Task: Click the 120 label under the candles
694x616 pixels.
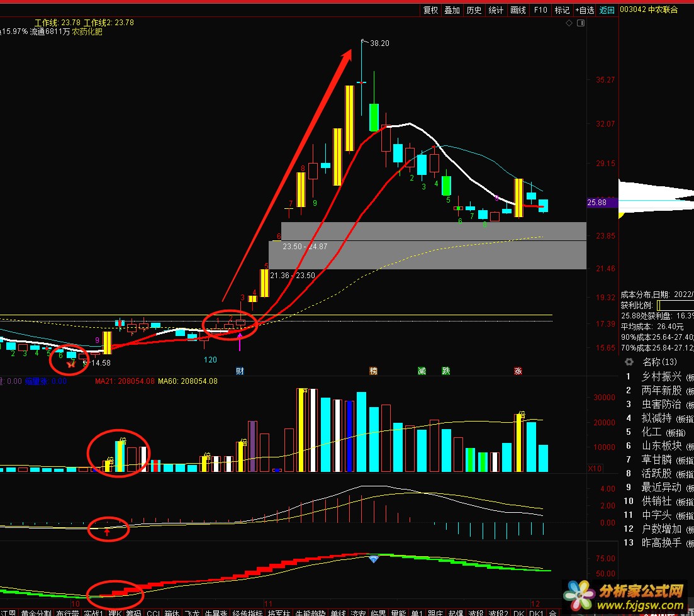Action: point(210,360)
